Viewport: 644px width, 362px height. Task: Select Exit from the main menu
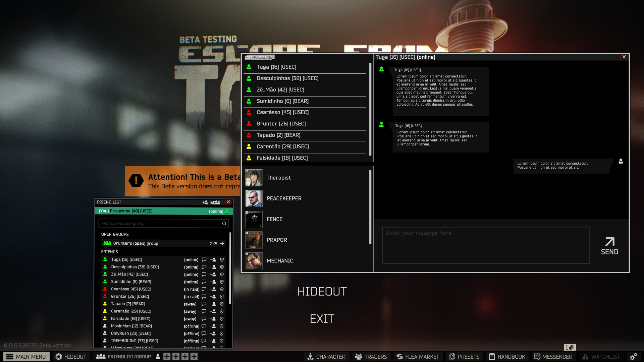(x=322, y=318)
